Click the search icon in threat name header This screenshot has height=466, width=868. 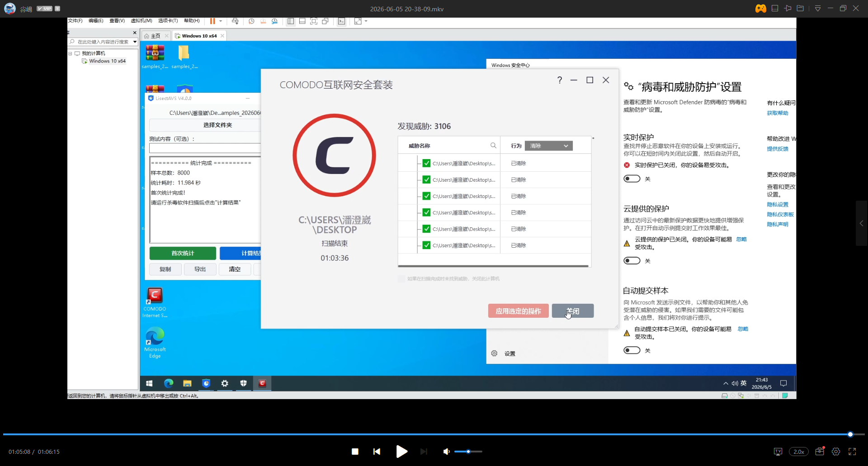point(493,146)
